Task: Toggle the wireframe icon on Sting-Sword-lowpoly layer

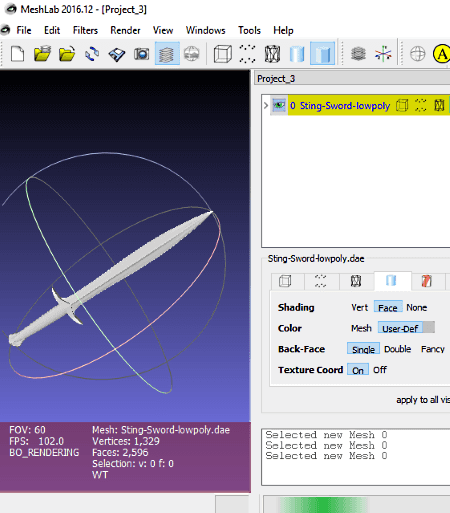Action: 439,105
